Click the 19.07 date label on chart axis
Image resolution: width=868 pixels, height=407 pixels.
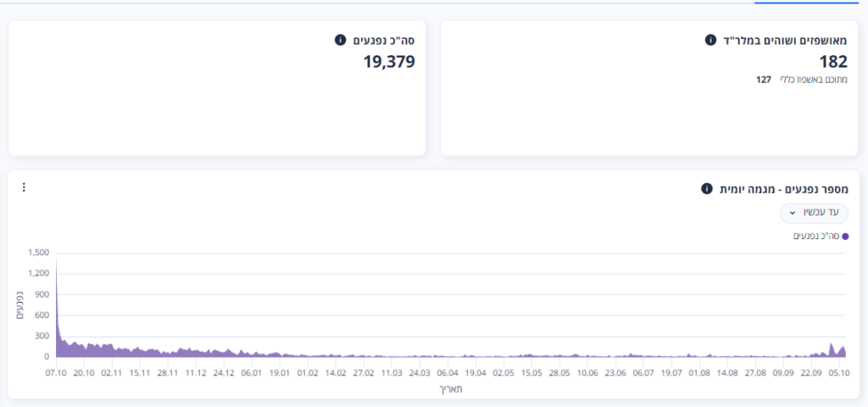(x=671, y=373)
